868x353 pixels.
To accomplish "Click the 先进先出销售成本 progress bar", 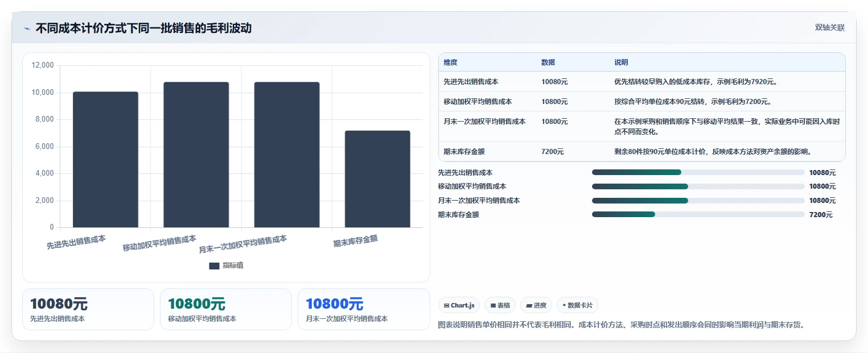I will point(698,172).
